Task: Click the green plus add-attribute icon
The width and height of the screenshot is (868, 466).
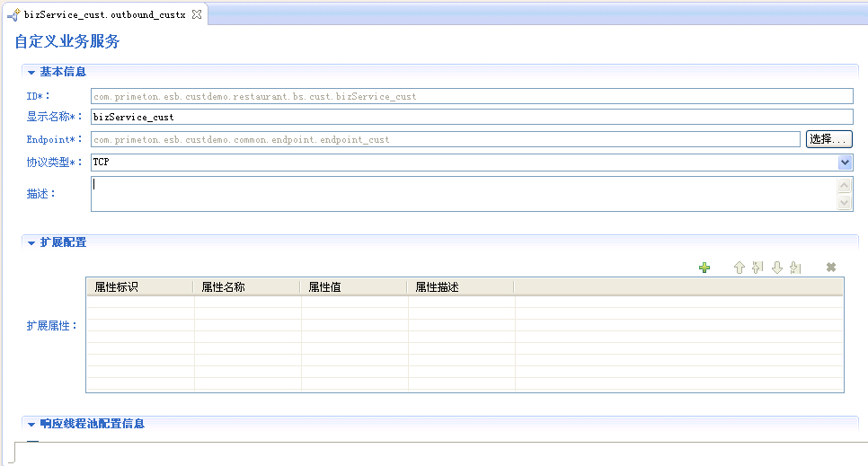Action: 704,268
